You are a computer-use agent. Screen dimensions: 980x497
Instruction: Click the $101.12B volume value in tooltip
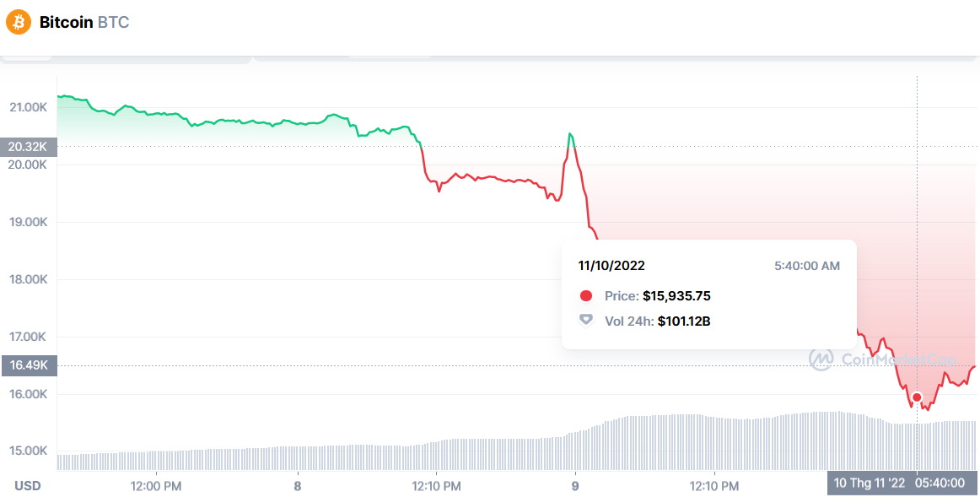click(684, 321)
